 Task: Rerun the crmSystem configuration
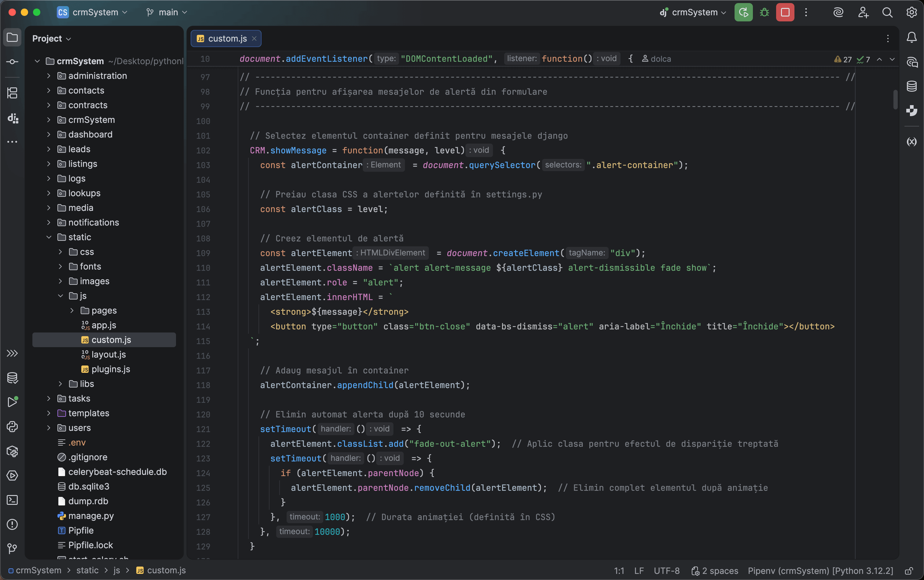pyautogui.click(x=743, y=12)
